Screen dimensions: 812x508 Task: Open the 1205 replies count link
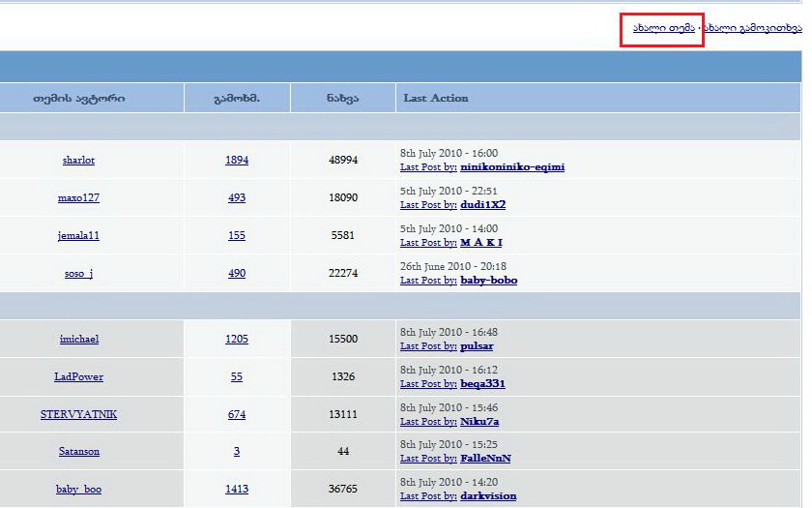point(237,340)
